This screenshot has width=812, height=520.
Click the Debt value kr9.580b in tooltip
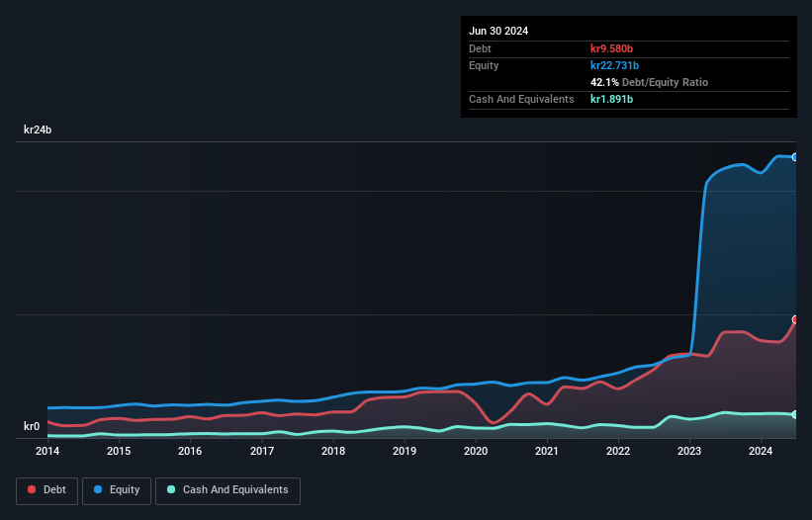[611, 48]
